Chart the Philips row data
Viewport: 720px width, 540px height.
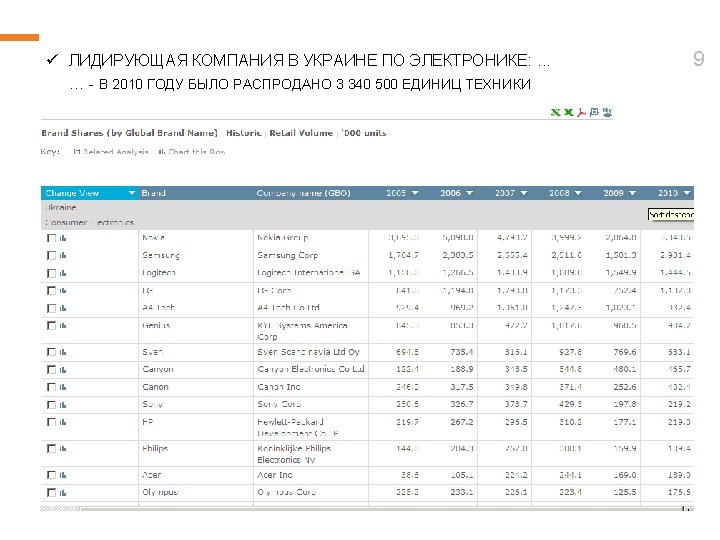[x=63, y=449]
